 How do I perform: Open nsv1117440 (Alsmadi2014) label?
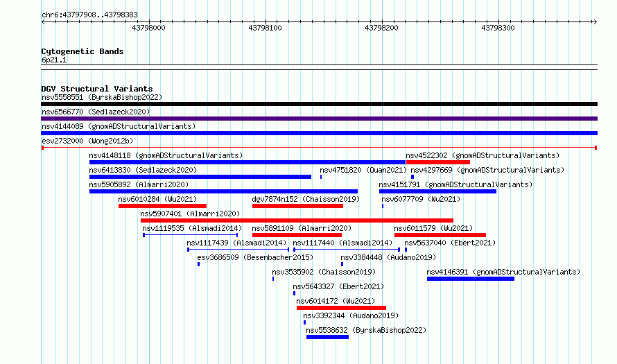[x=342, y=243]
